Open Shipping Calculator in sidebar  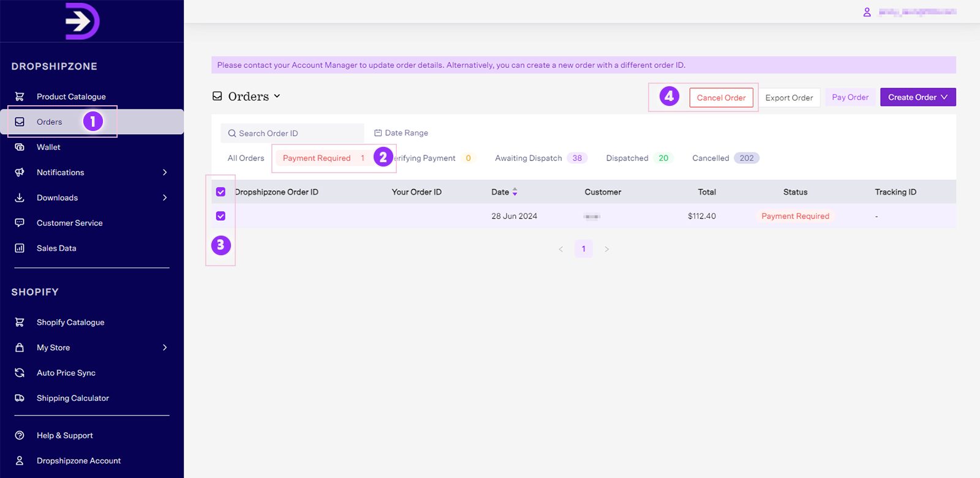(73, 398)
